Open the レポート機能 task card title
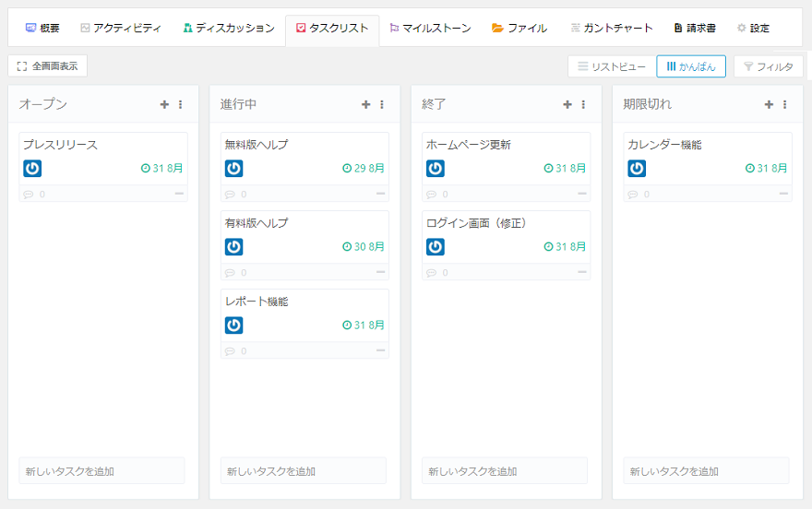 point(257,302)
